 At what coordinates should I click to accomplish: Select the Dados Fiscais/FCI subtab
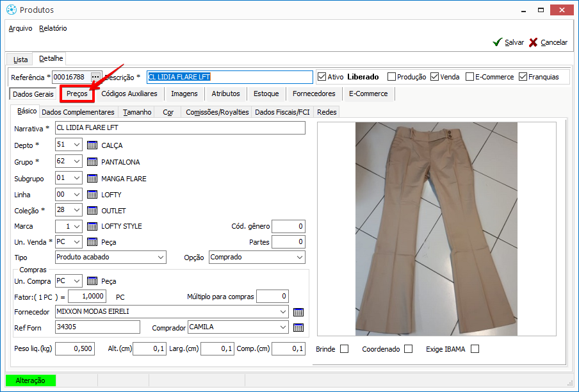[x=282, y=112]
